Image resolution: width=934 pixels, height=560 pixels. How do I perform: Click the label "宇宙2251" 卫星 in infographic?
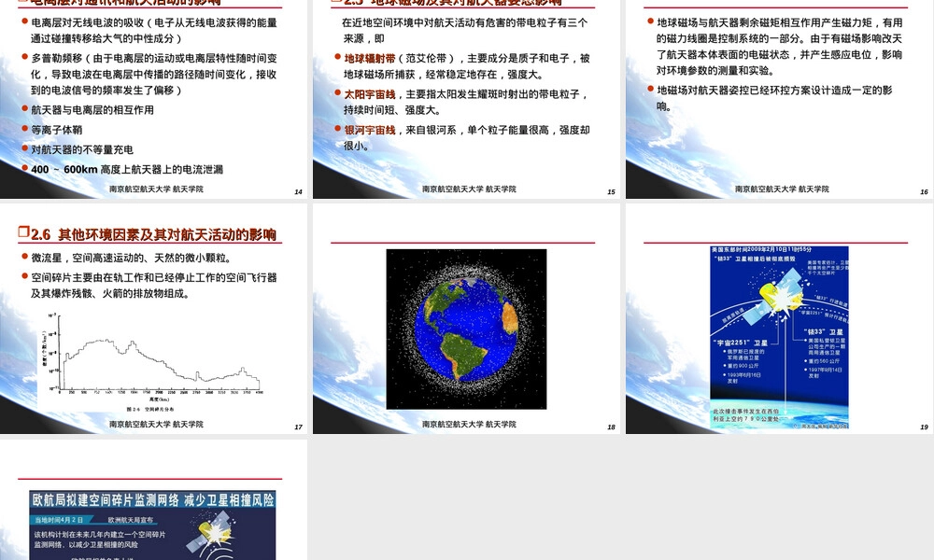(741, 343)
